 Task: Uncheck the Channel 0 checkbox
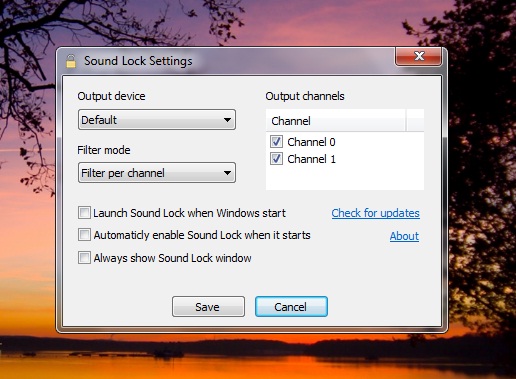pyautogui.click(x=276, y=142)
